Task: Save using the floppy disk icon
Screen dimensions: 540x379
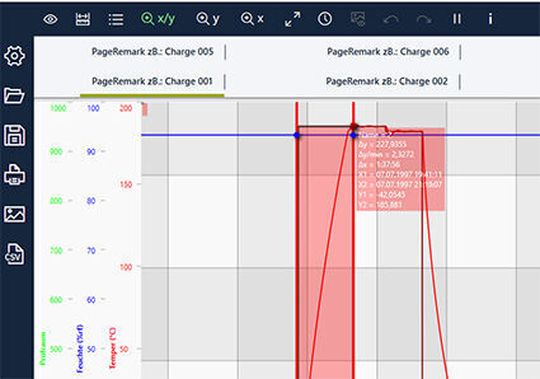Action: pyautogui.click(x=14, y=136)
